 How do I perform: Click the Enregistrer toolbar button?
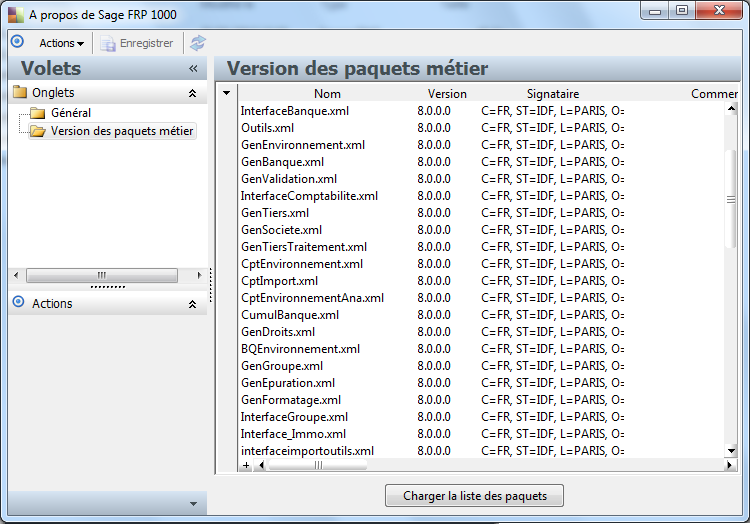click(x=137, y=43)
